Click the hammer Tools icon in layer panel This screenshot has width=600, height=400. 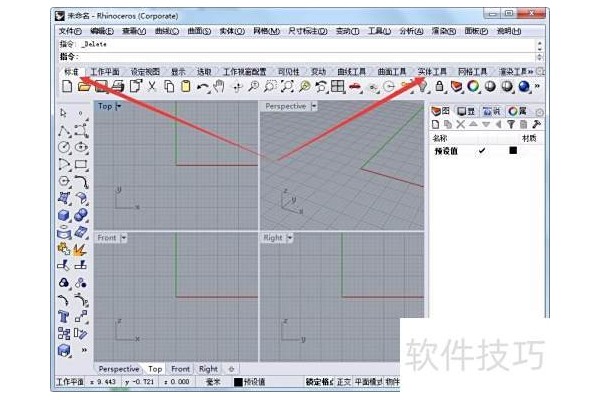coord(536,124)
